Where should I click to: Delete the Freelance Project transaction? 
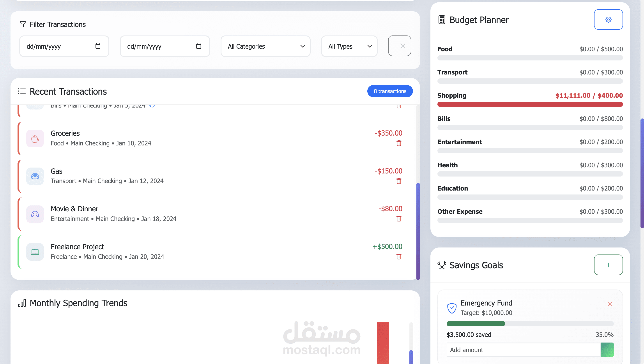point(399,256)
